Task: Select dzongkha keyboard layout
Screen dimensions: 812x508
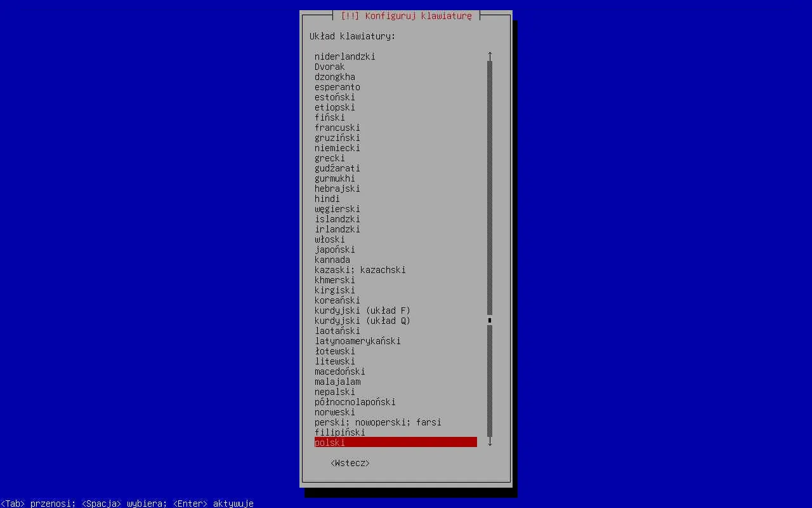Action: 396,77
